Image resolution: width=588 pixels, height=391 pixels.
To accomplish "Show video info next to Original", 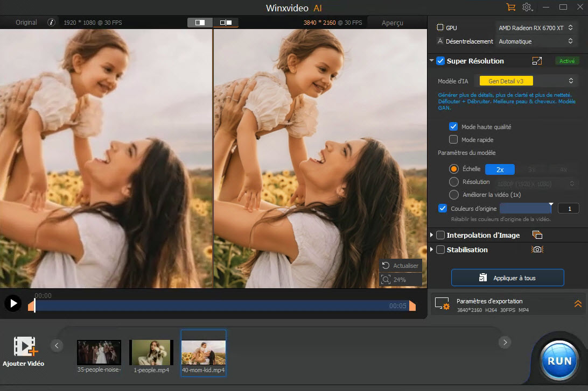I will click(x=51, y=23).
